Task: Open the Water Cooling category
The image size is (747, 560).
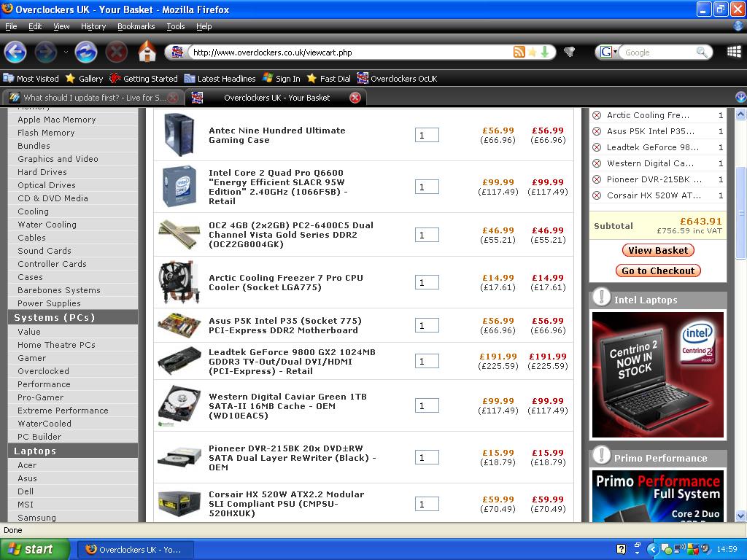Action: 47,225
